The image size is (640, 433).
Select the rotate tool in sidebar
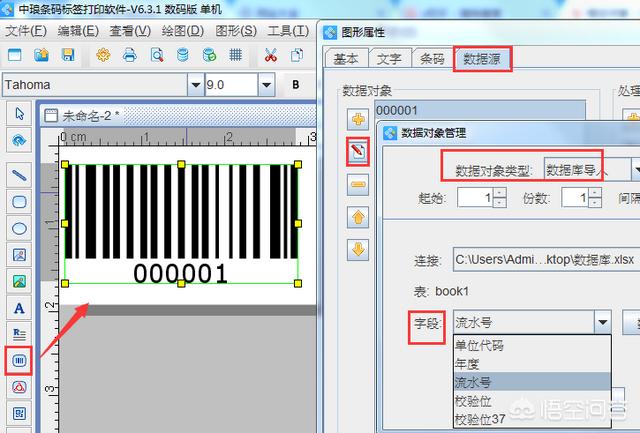(x=19, y=140)
